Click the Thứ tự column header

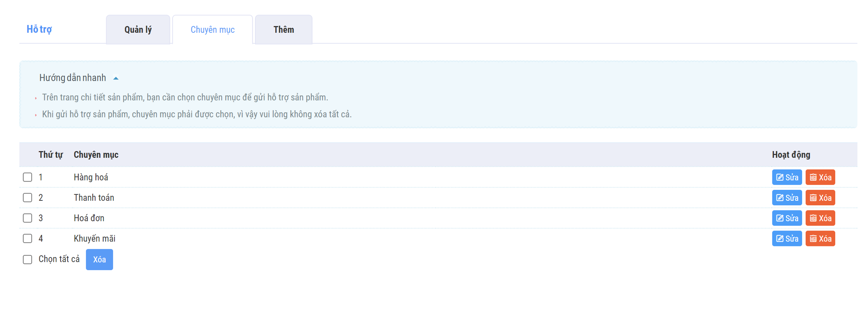pos(50,155)
